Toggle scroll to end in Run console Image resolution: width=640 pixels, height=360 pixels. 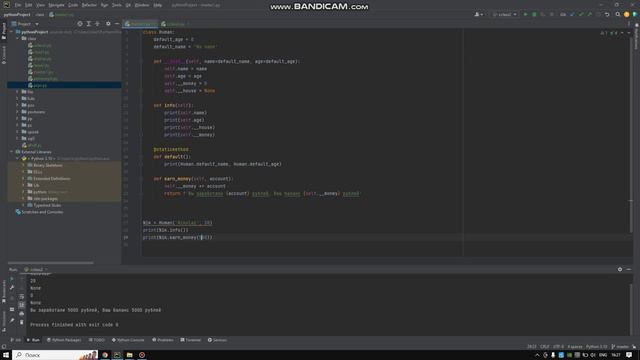coord(22,305)
